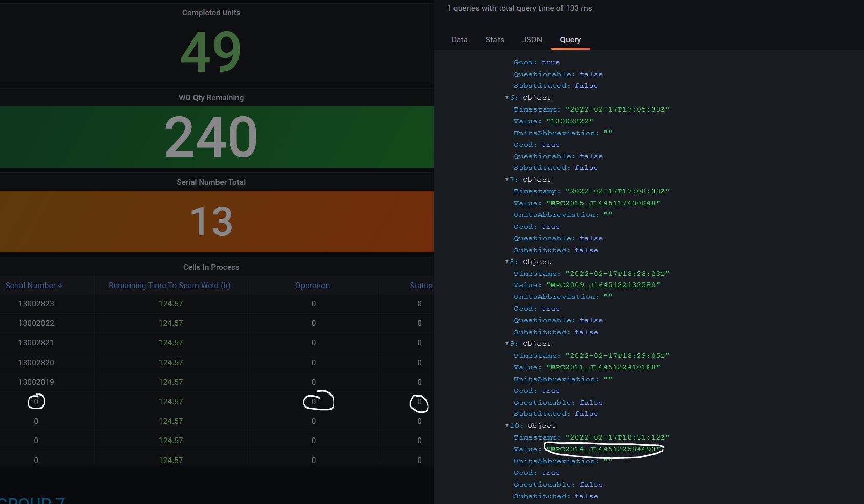Click the Status column header
Viewport: 864px width, 504px height.
(420, 286)
